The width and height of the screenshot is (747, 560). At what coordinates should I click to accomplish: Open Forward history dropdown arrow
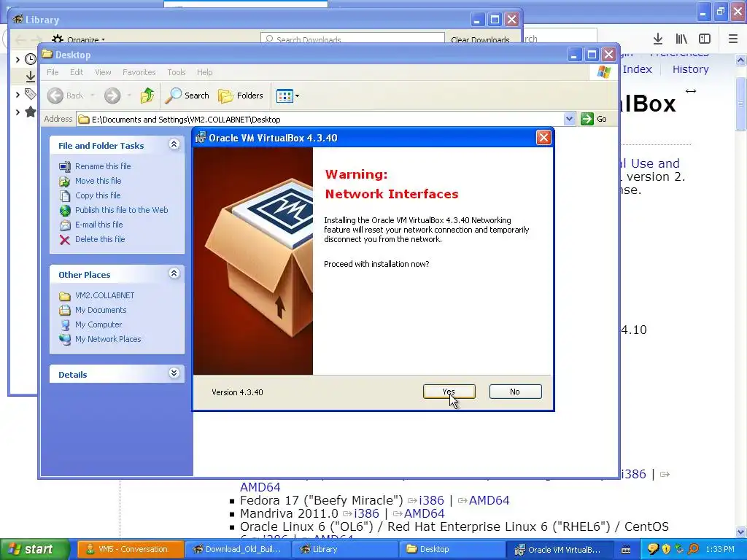(x=129, y=96)
